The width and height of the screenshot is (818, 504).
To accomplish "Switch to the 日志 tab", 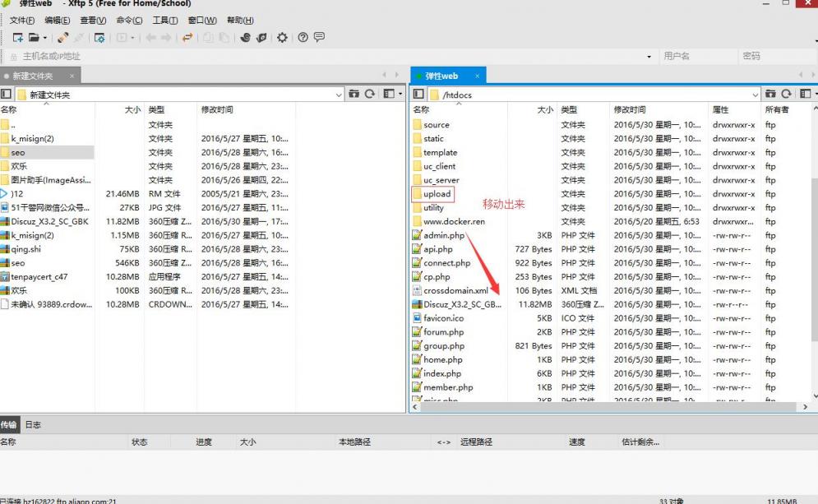I will click(33, 425).
